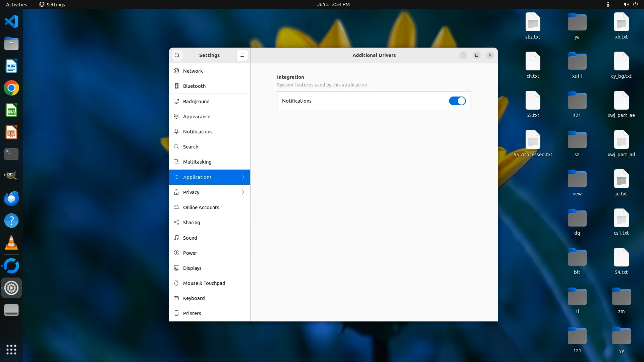Screen dimensions: 644x362
Task: Click the Power icon in sidebar
Action: point(176,253)
